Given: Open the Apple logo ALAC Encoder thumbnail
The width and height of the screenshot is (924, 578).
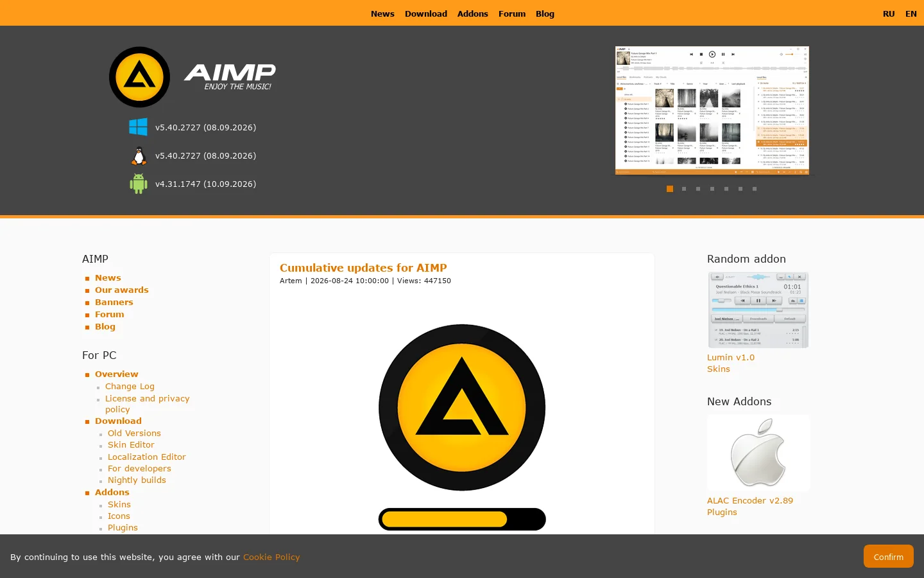Looking at the screenshot, I should pyautogui.click(x=758, y=453).
